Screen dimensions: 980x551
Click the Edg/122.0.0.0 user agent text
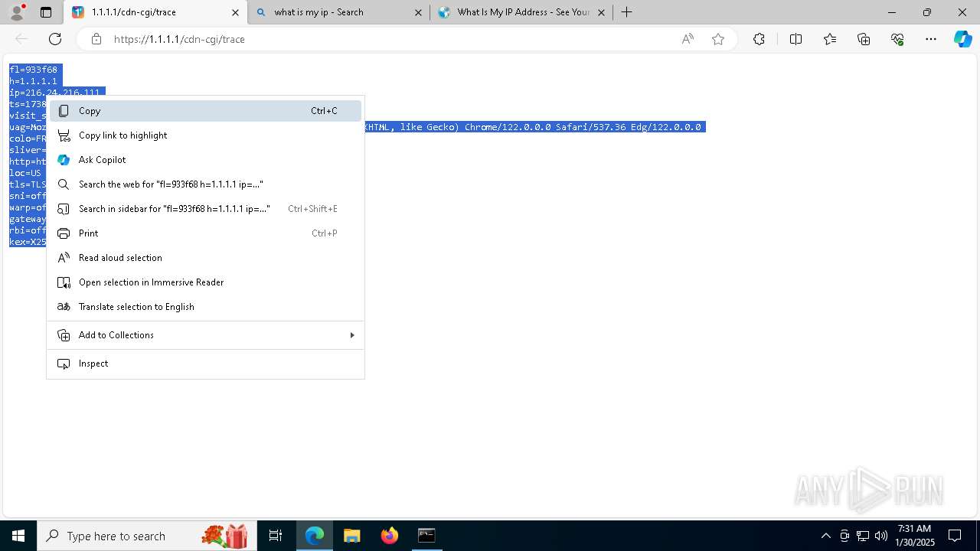(665, 127)
